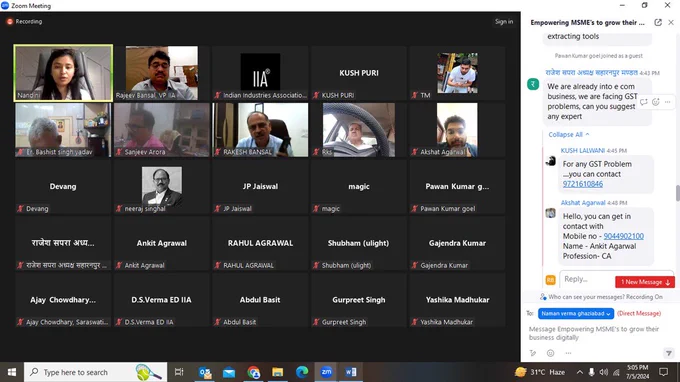Viewport: 680px width, 382px height.
Task: Open more chat options ellipsis
Action: [569, 353]
